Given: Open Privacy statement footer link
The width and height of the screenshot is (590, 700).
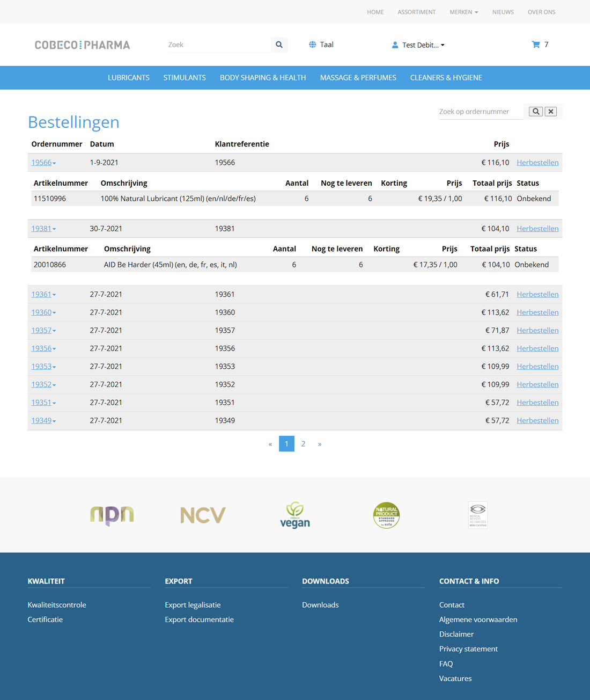Looking at the screenshot, I should (468, 649).
